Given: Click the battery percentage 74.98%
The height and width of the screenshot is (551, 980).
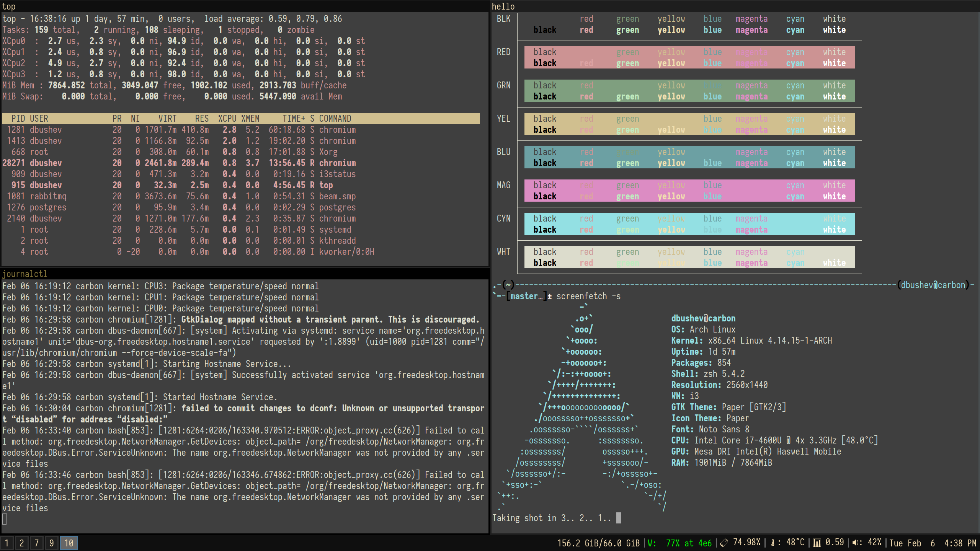Looking at the screenshot, I should [x=746, y=543].
